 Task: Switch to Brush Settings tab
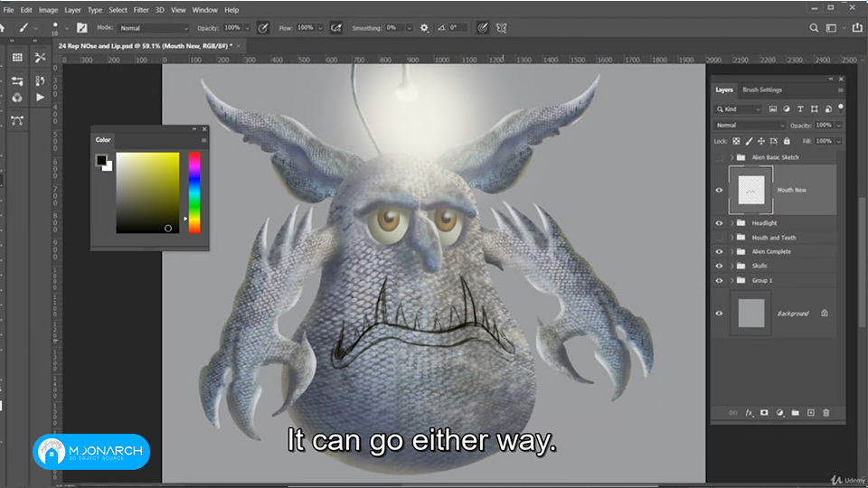(x=762, y=89)
